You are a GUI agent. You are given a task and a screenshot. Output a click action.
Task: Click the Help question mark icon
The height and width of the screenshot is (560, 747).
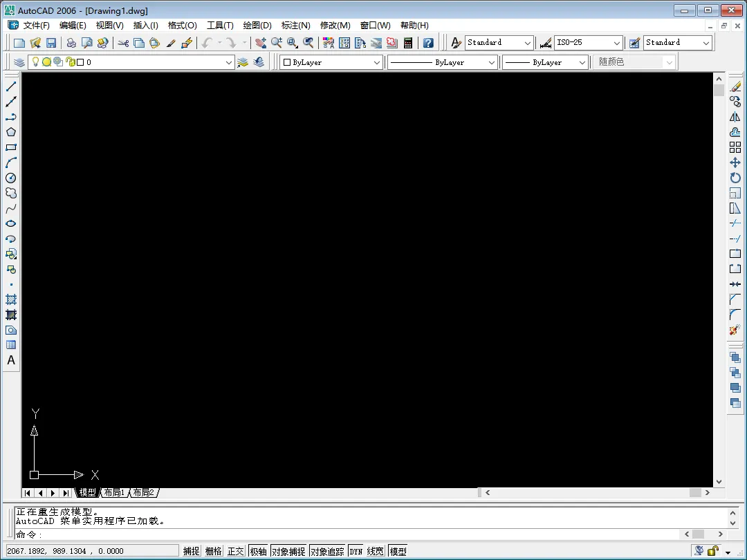[428, 43]
